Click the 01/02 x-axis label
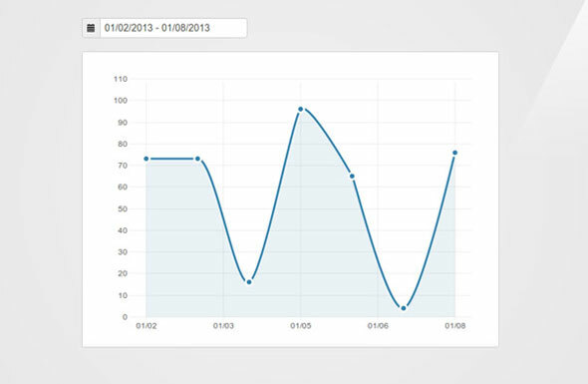 (x=147, y=326)
